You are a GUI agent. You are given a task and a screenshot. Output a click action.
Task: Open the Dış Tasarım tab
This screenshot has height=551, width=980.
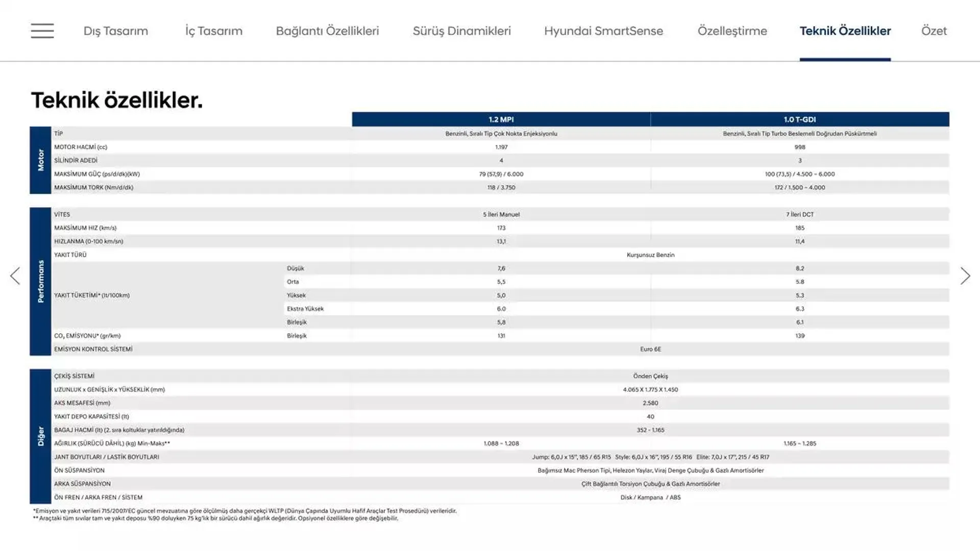[116, 31]
